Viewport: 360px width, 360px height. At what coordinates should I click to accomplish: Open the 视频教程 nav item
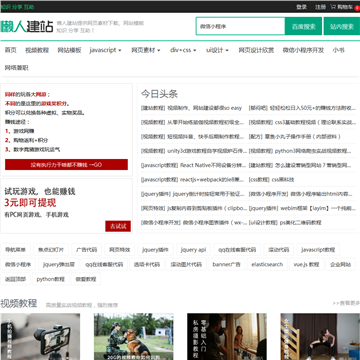coord(37,50)
